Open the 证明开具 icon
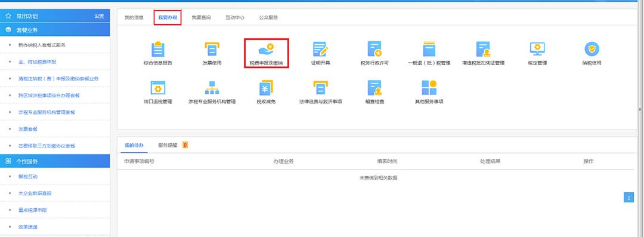Image resolution: width=644 pixels, height=237 pixels. 320,50
